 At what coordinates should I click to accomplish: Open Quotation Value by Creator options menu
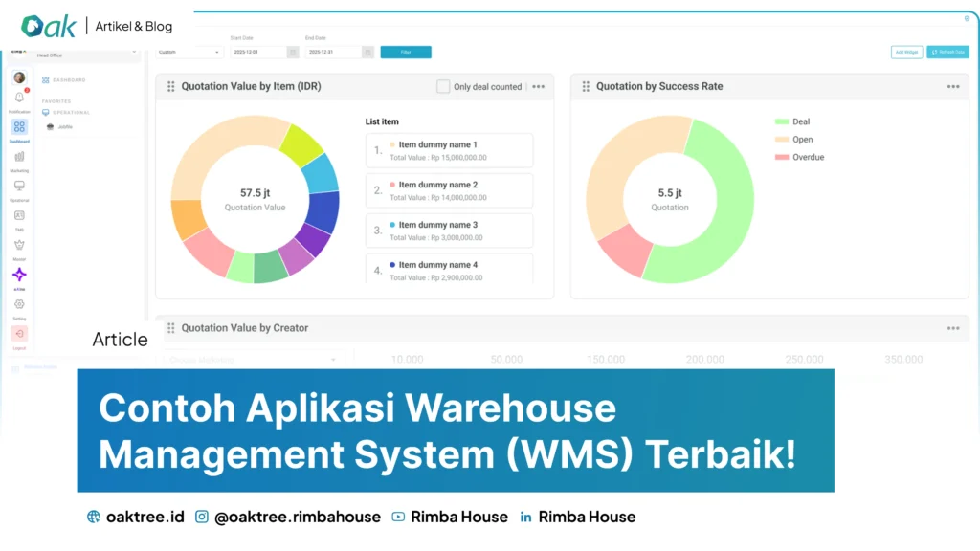[x=953, y=328]
